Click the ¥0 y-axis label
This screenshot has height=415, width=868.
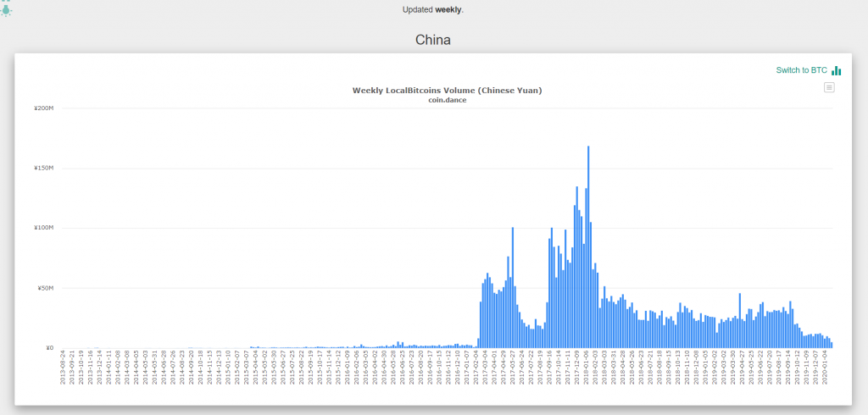[49, 347]
